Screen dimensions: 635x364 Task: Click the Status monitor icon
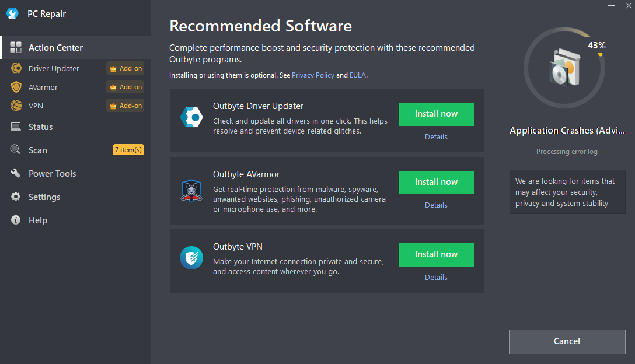pyautogui.click(x=16, y=127)
